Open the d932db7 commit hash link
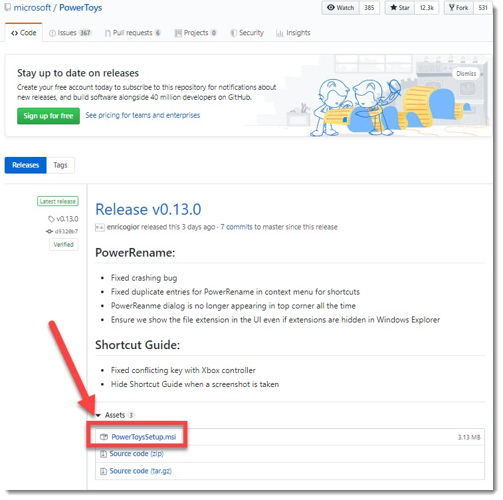This screenshot has width=503, height=500. coord(66,231)
